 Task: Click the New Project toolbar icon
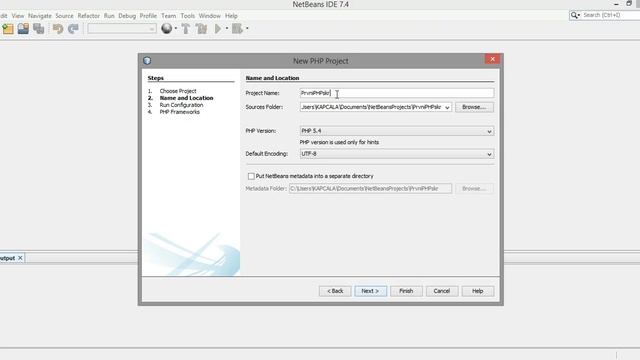click(x=8, y=29)
